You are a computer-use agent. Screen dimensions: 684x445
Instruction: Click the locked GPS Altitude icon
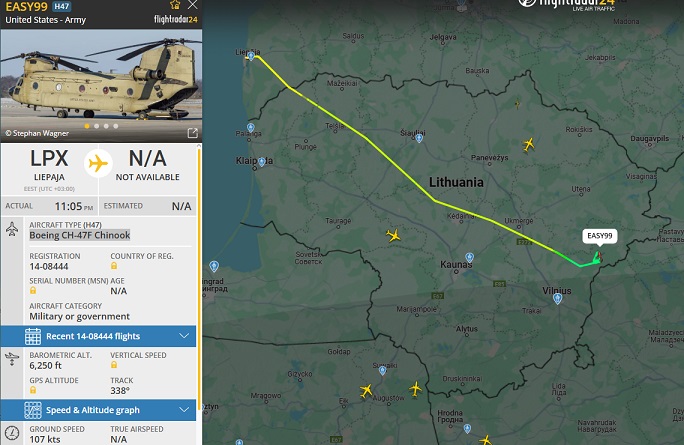click(33, 390)
